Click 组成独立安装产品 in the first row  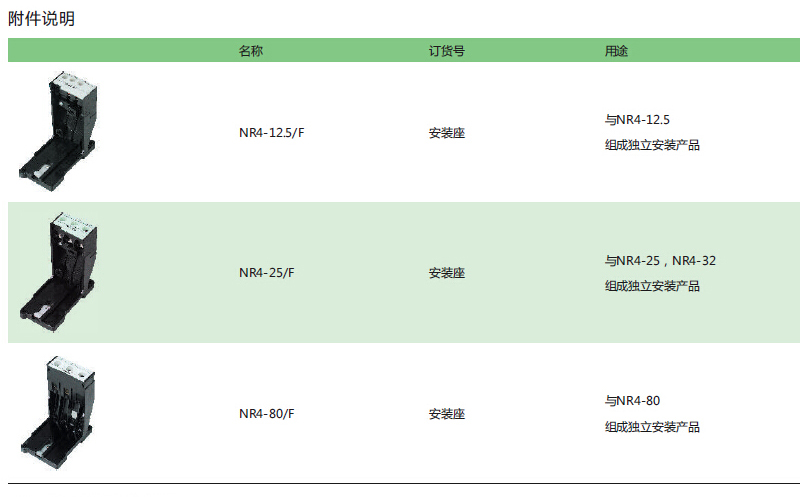(x=652, y=145)
